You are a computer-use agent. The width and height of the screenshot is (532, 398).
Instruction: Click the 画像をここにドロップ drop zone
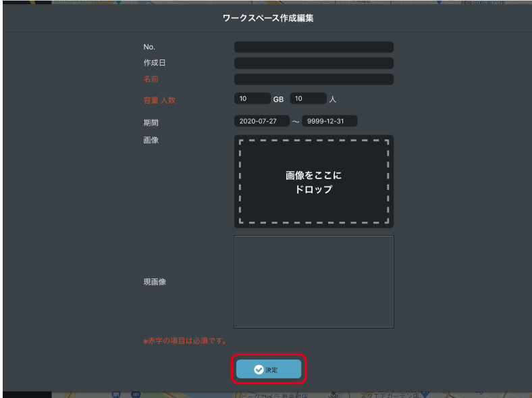pos(314,182)
